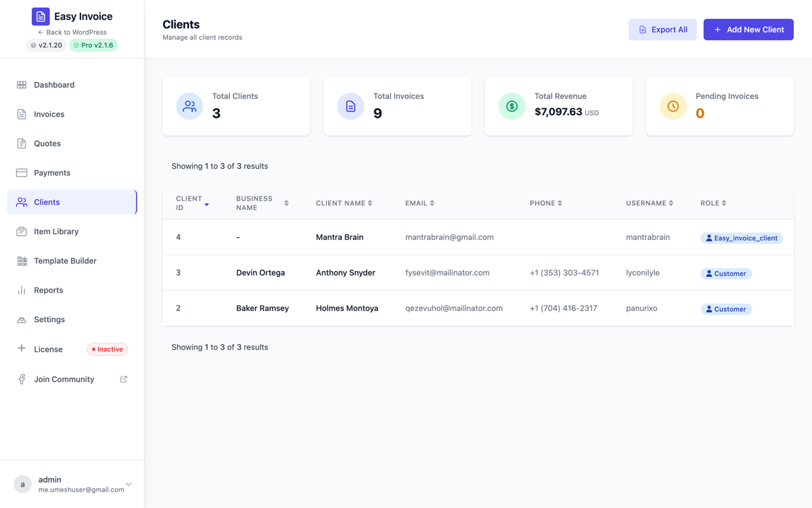812x508 pixels.
Task: Click the $7,097.63 revenue value
Action: point(558,112)
